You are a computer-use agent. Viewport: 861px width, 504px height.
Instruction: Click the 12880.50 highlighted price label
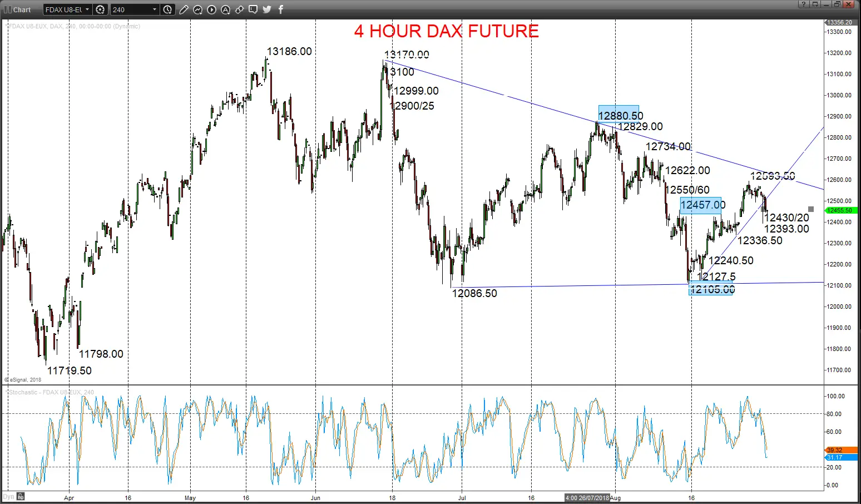click(x=619, y=114)
